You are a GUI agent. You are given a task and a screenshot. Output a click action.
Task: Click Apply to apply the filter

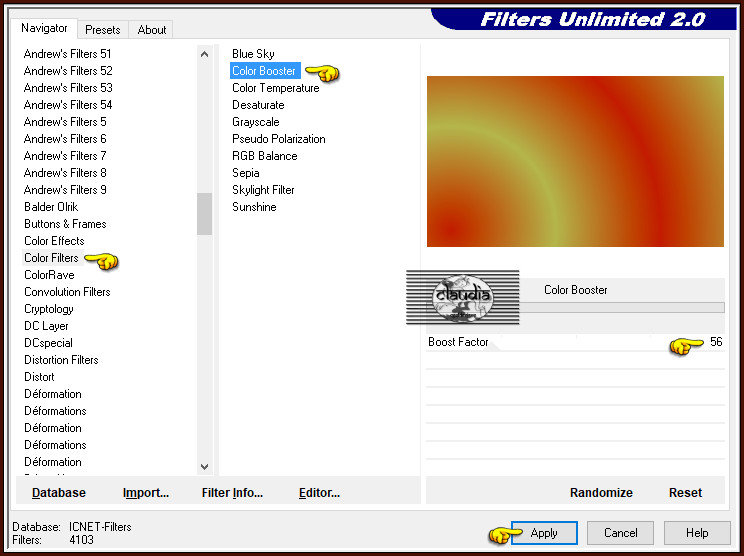[544, 533]
